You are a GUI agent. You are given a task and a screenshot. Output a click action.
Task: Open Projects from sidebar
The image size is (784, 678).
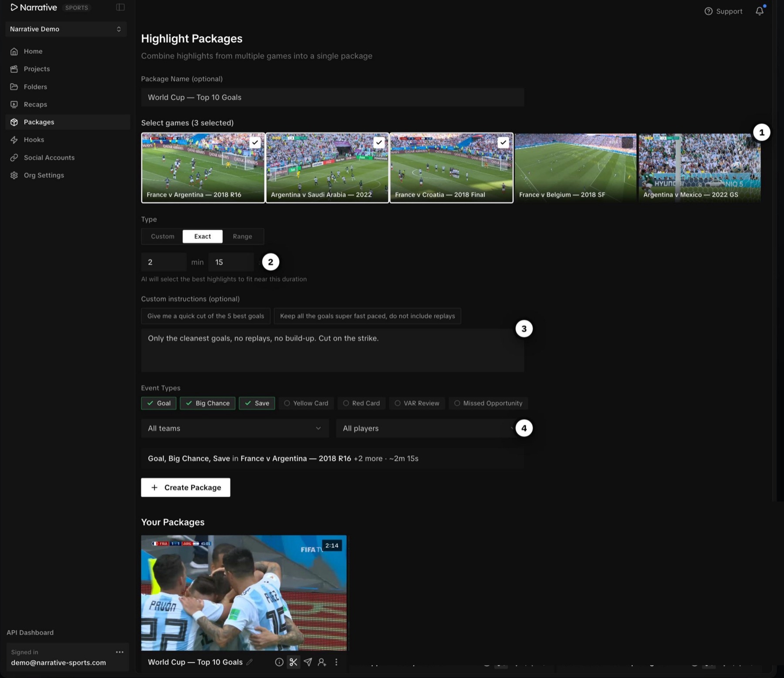click(68, 69)
